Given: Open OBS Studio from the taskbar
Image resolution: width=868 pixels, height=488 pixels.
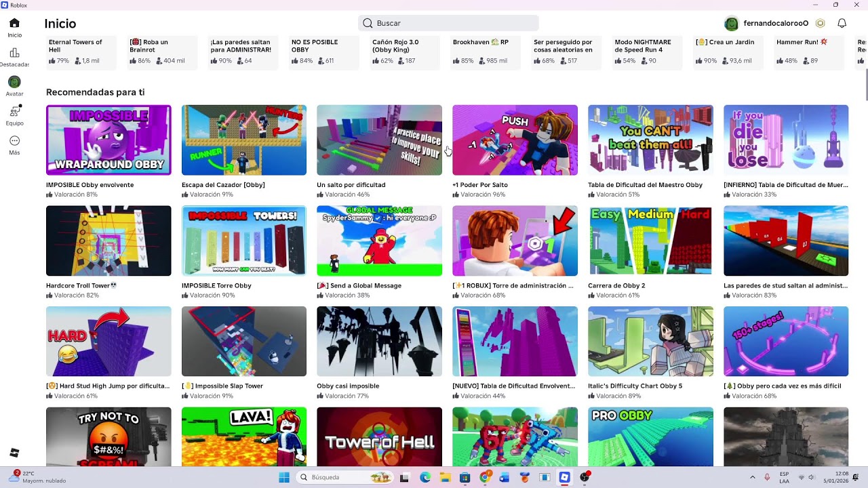Looking at the screenshot, I should click(585, 477).
